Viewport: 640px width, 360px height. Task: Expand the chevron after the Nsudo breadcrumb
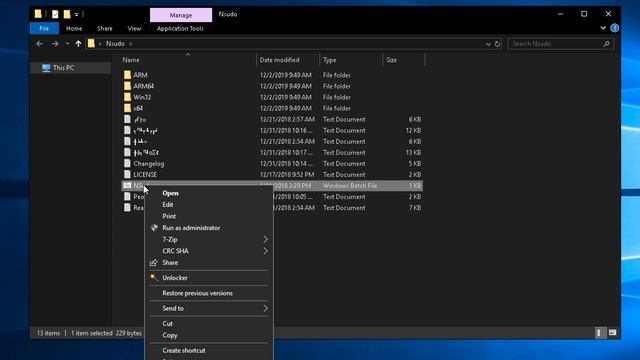tap(131, 44)
